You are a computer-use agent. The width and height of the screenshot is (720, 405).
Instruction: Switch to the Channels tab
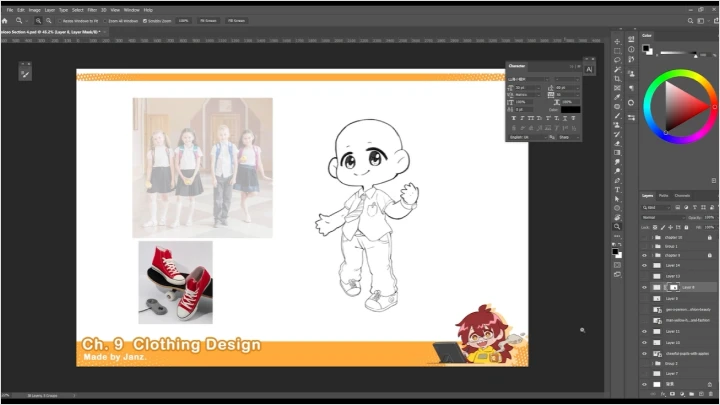point(682,196)
